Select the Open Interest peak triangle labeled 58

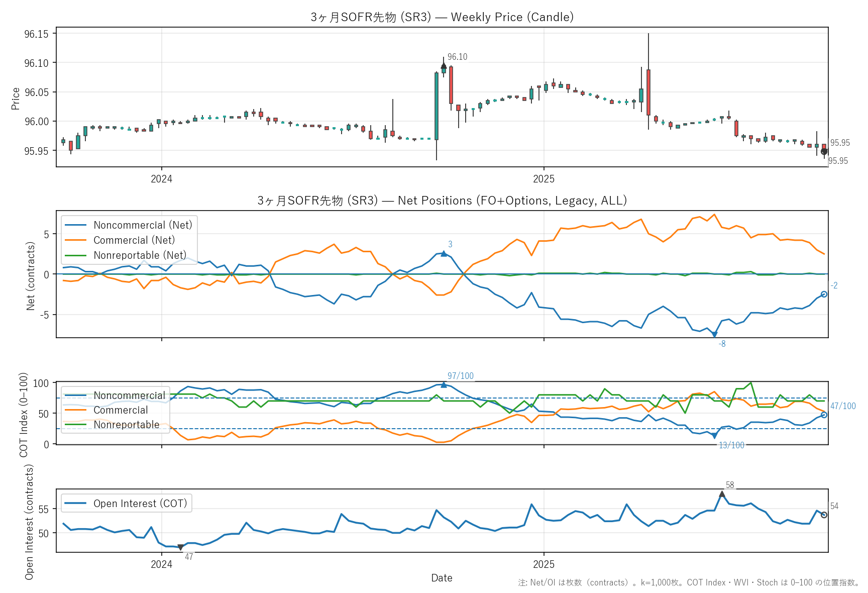point(722,495)
